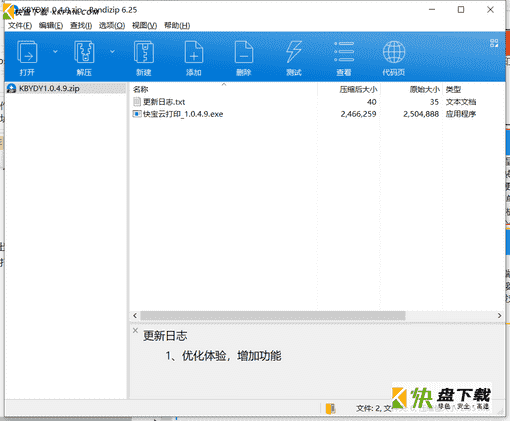Viewport: 510px width, 421px height.
Task: Expand the Open (打开) dropdown arrow
Action: pos(55,52)
